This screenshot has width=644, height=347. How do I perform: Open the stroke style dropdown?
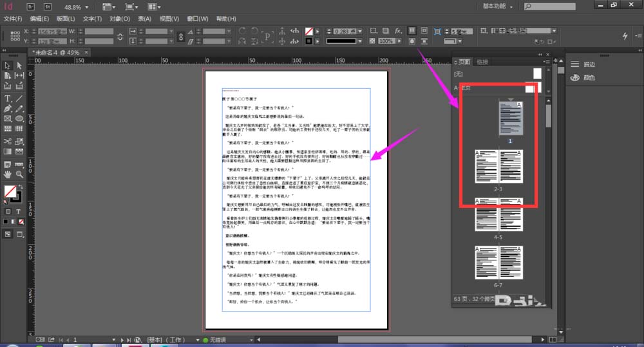pos(360,41)
